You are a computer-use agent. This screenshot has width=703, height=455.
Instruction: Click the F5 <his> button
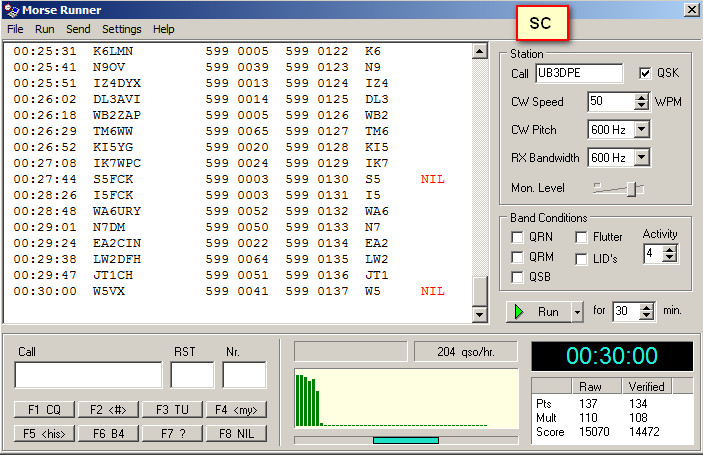point(44,433)
